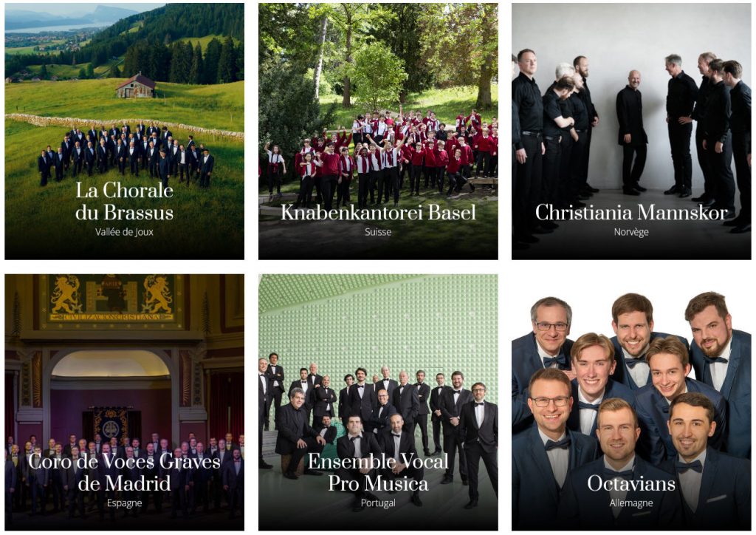The width and height of the screenshot is (756, 535).
Task: Open the La Chorale du Brassus title link
Action: (x=124, y=201)
